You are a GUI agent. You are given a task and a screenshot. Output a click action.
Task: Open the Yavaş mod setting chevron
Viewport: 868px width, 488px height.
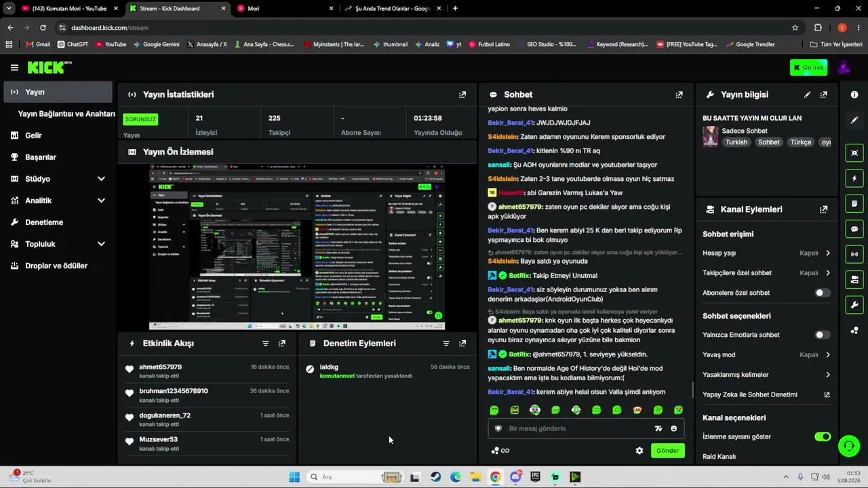[828, 355]
